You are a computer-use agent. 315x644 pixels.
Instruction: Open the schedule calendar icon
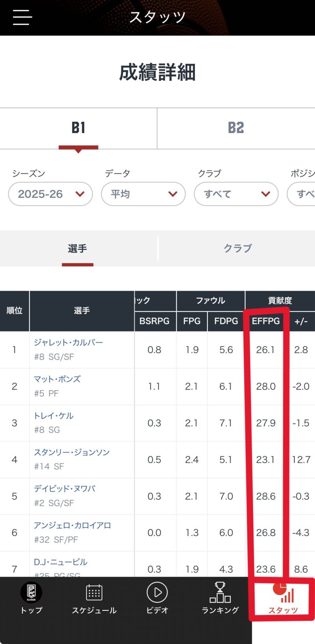pos(94,592)
